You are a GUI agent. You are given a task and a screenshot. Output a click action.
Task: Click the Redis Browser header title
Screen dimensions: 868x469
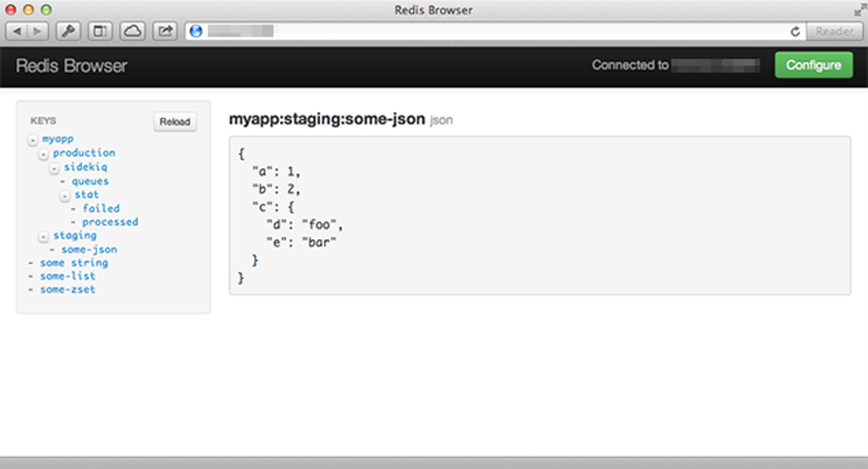(x=71, y=66)
